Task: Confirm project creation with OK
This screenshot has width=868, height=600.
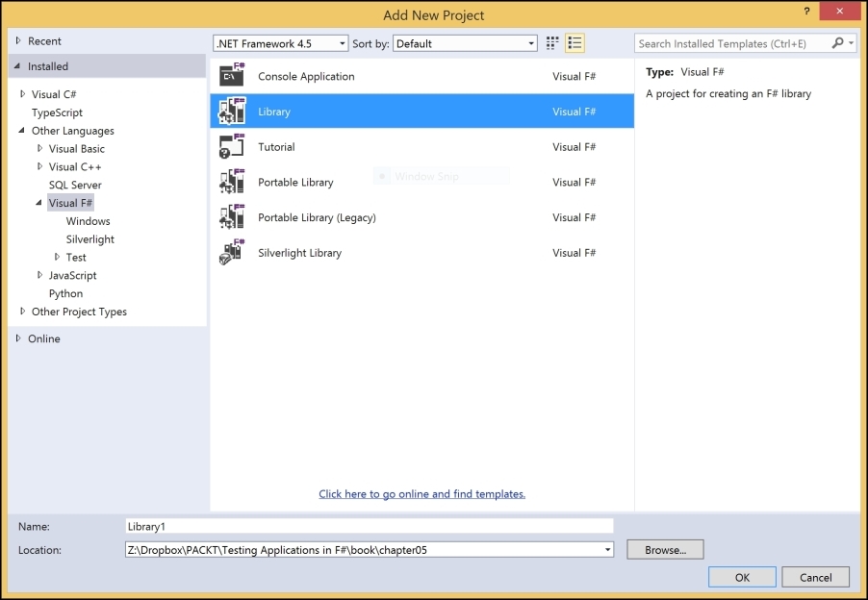Action: click(742, 577)
